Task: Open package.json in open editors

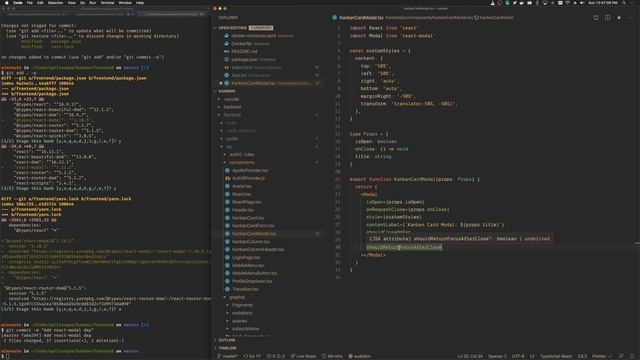Action: 244,60
